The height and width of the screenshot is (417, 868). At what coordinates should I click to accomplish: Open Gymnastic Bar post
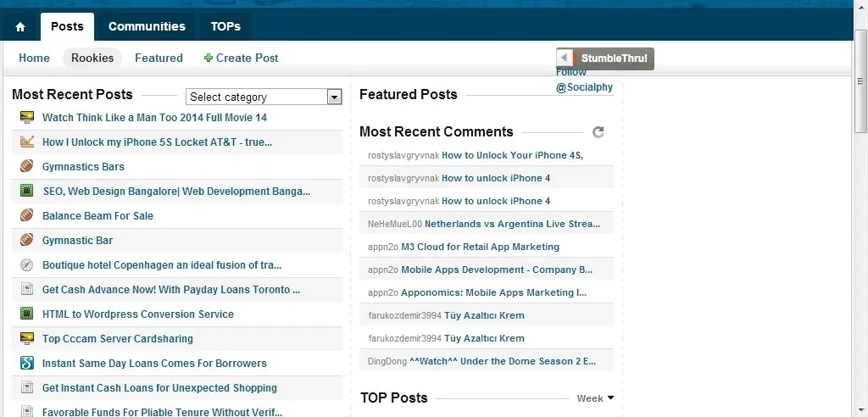tap(77, 241)
